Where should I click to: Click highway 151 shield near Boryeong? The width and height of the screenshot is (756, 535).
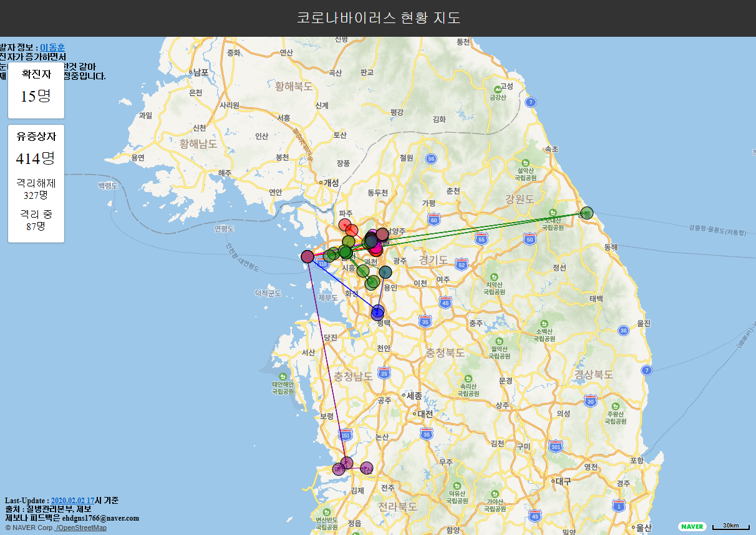point(346,435)
